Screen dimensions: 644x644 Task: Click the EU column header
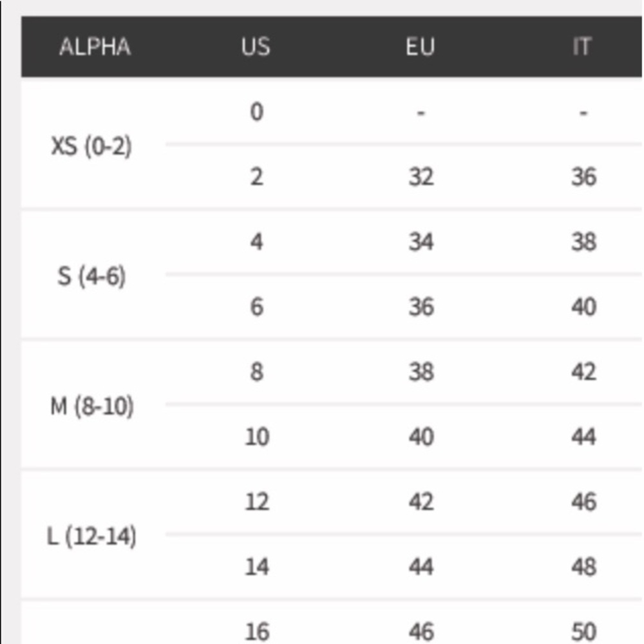[x=420, y=47]
